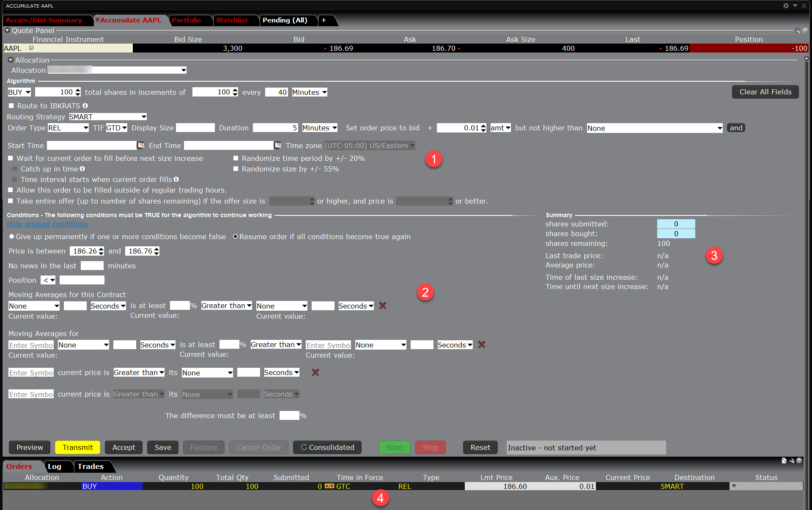Check the Take entire offer option
This screenshot has height=510, width=812.
(x=11, y=201)
